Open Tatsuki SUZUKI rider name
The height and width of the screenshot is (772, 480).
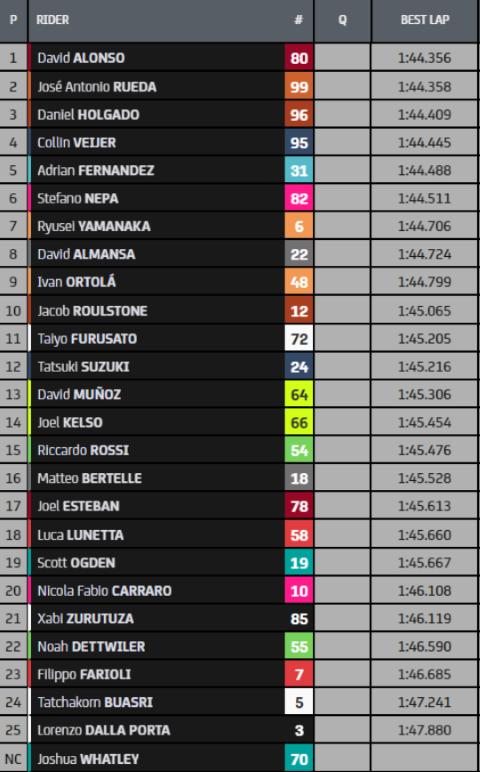83,367
